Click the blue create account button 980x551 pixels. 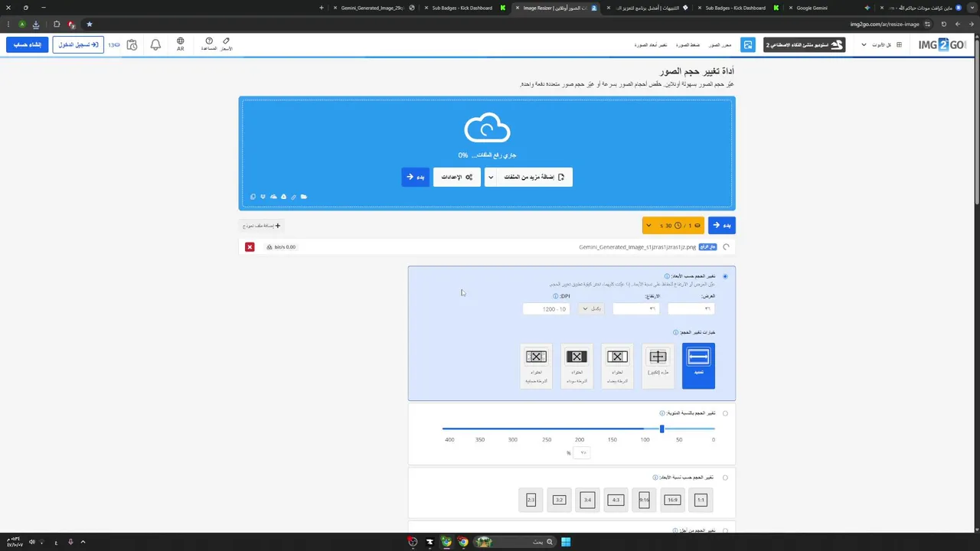point(28,45)
